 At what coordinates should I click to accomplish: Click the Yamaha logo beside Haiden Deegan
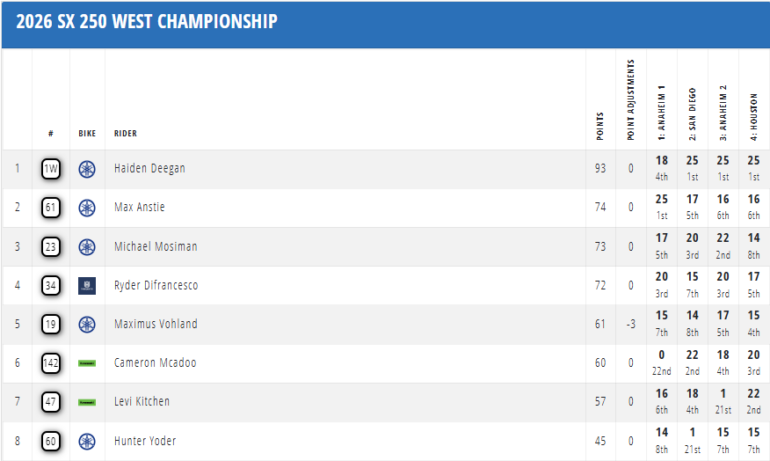click(87, 169)
